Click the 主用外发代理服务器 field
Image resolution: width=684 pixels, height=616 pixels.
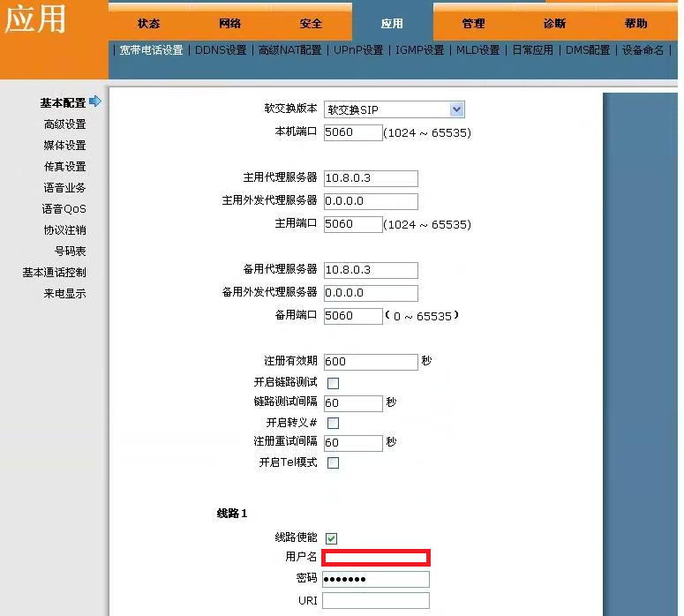pyautogui.click(x=371, y=201)
